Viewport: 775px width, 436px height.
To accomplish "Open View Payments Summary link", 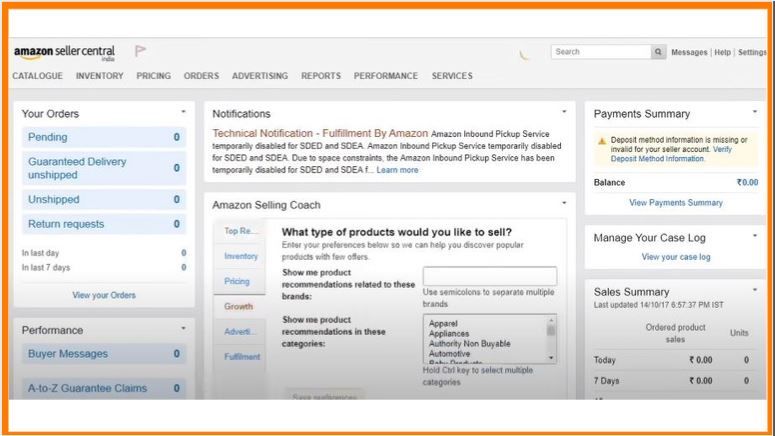I will (675, 203).
